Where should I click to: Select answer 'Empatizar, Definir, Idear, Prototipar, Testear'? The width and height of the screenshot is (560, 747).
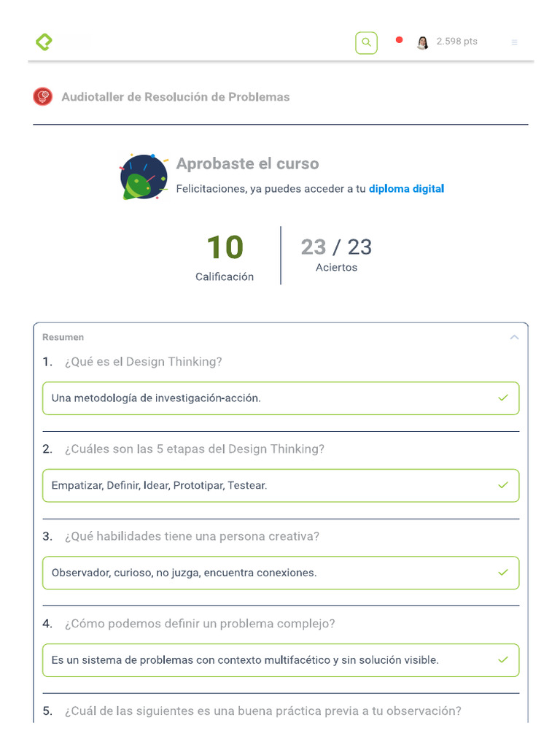[x=281, y=485]
